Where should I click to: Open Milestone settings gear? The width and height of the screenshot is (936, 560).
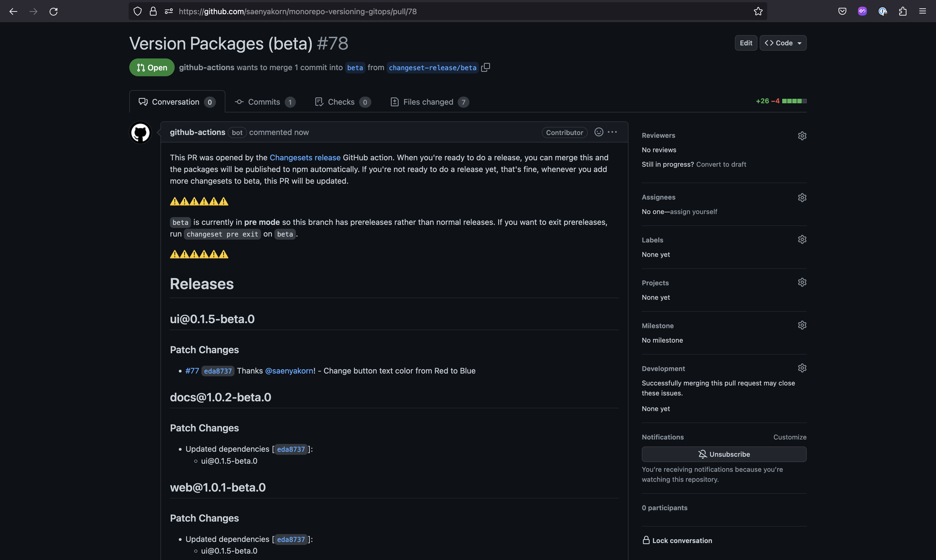802,325
